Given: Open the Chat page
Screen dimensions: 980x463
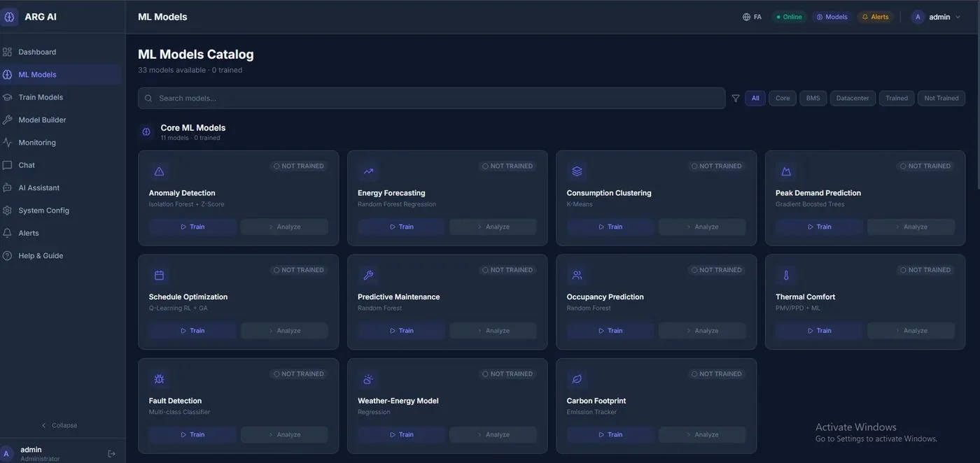Looking at the screenshot, I should pyautogui.click(x=62, y=165).
